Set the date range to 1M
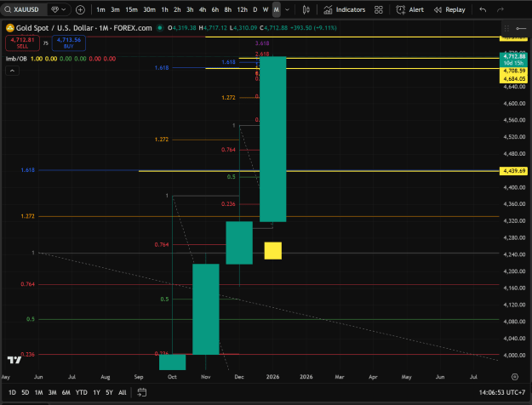Screen dimensions: 532x405 38,392
